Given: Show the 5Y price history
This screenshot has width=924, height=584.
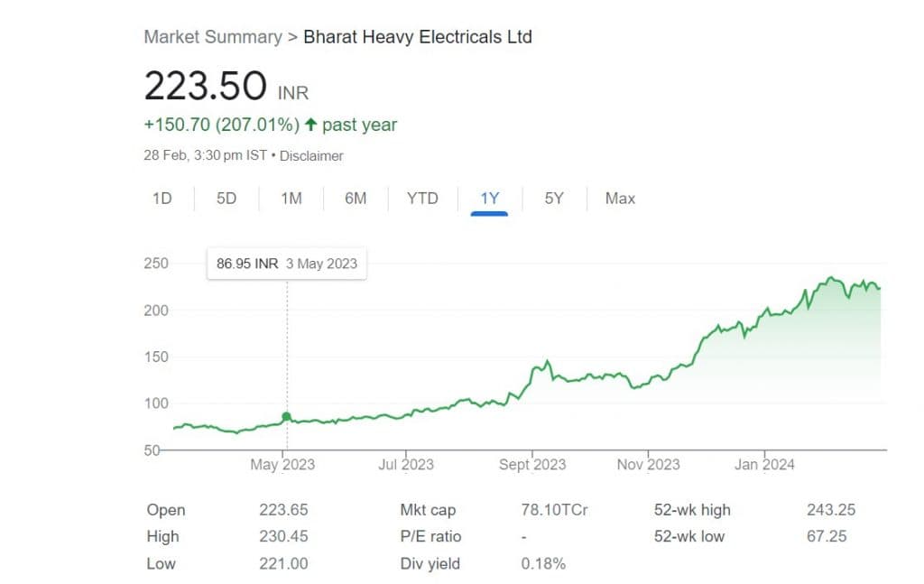Looking at the screenshot, I should click(x=554, y=199).
